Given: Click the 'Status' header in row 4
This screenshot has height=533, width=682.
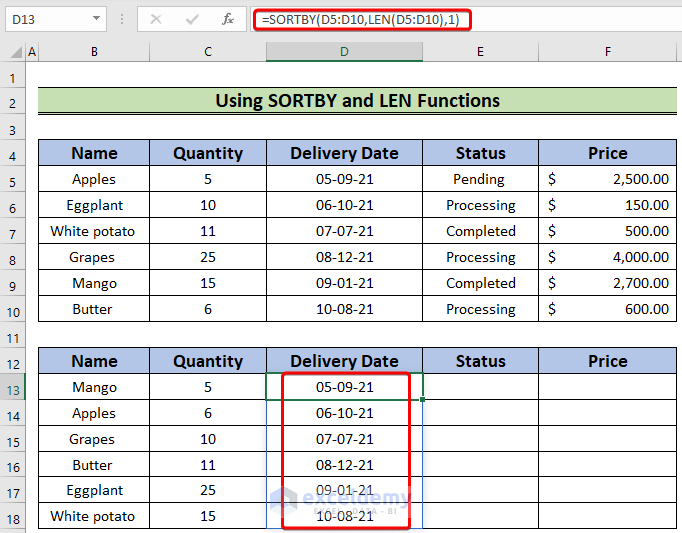Looking at the screenshot, I should point(480,153).
